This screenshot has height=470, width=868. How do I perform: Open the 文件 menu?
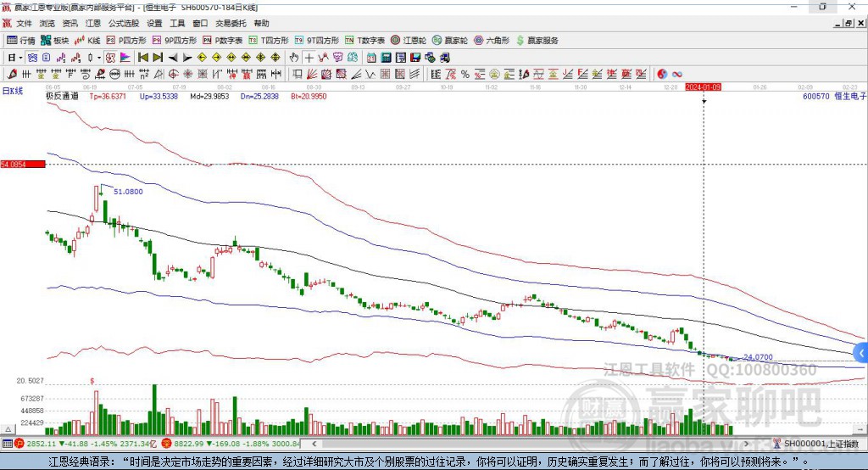click(x=24, y=23)
